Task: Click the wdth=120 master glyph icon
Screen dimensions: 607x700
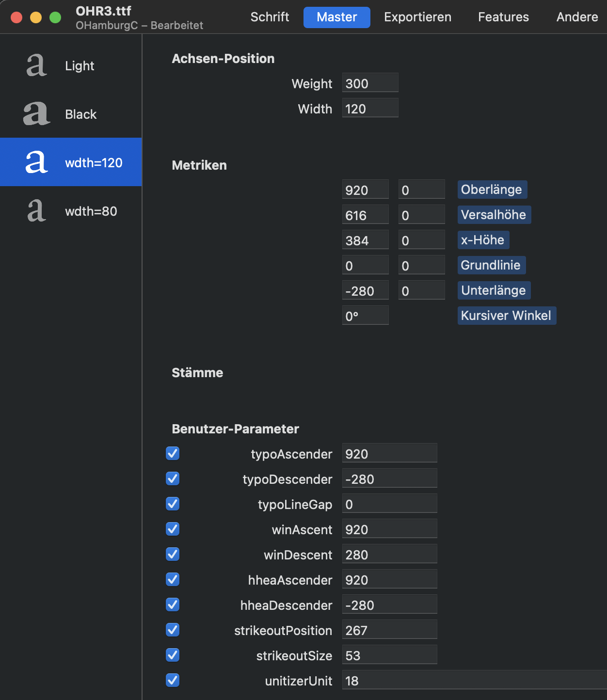Action: coord(37,162)
